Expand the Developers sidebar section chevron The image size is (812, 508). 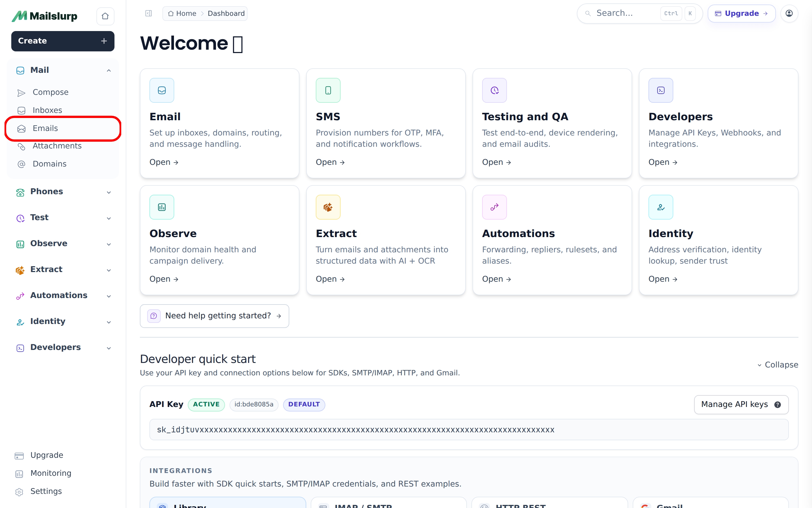click(109, 348)
